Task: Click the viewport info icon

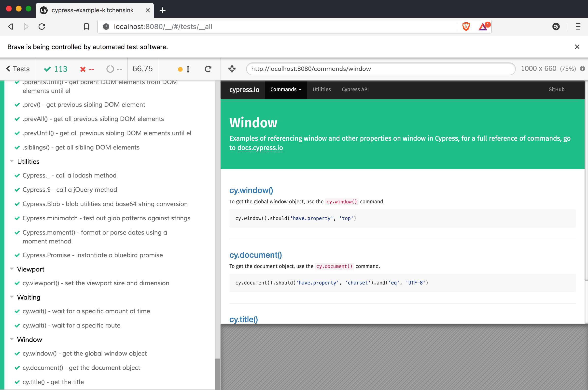Action: [x=582, y=69]
